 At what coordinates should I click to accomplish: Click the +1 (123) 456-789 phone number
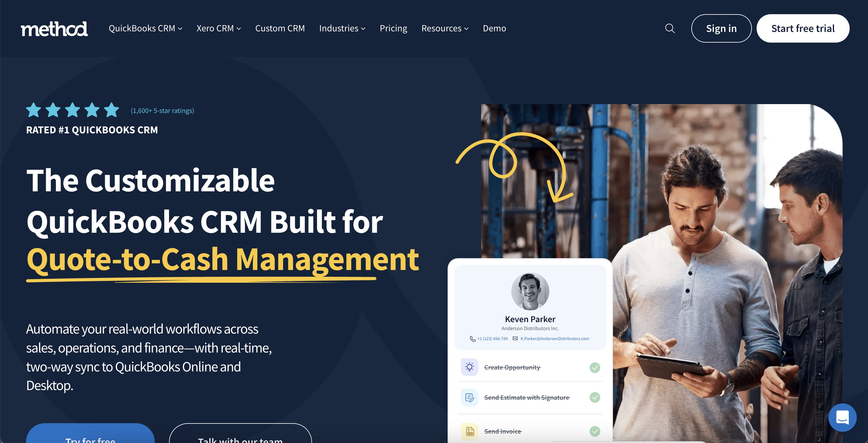click(492, 338)
